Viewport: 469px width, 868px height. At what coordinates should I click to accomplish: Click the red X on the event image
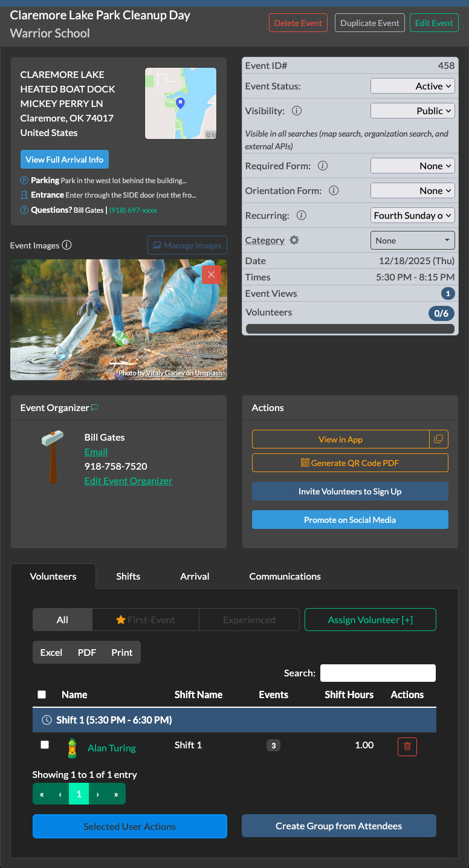click(211, 274)
